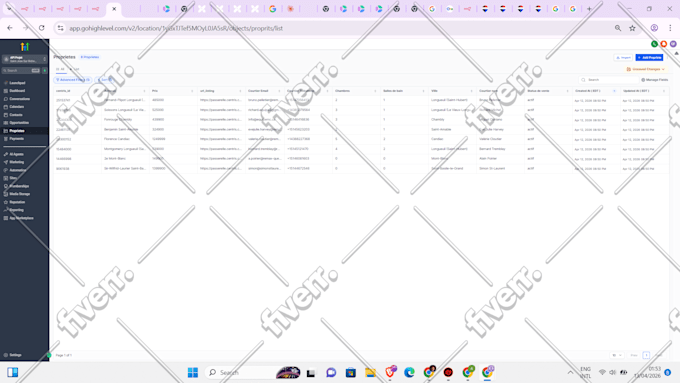Open File Explorer from the taskbar
680x383 pixels.
point(370,372)
